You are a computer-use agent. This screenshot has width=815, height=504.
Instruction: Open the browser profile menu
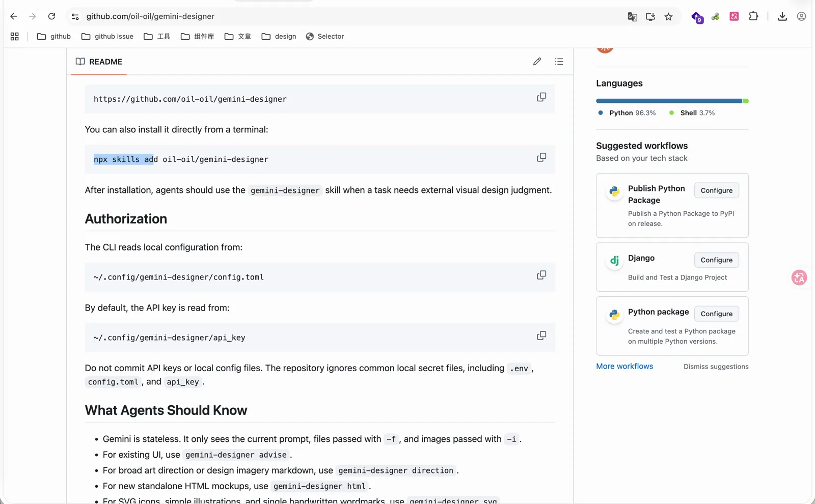tap(801, 16)
